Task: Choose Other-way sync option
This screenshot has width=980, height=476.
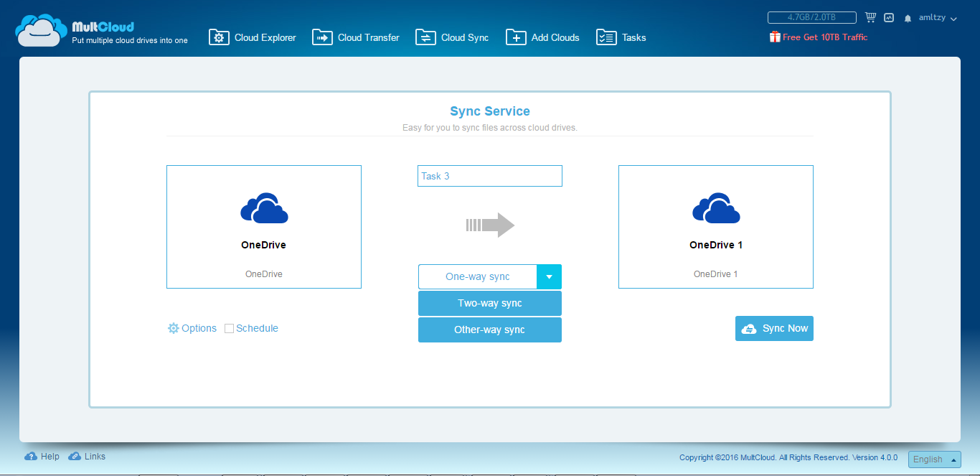Action: point(490,330)
